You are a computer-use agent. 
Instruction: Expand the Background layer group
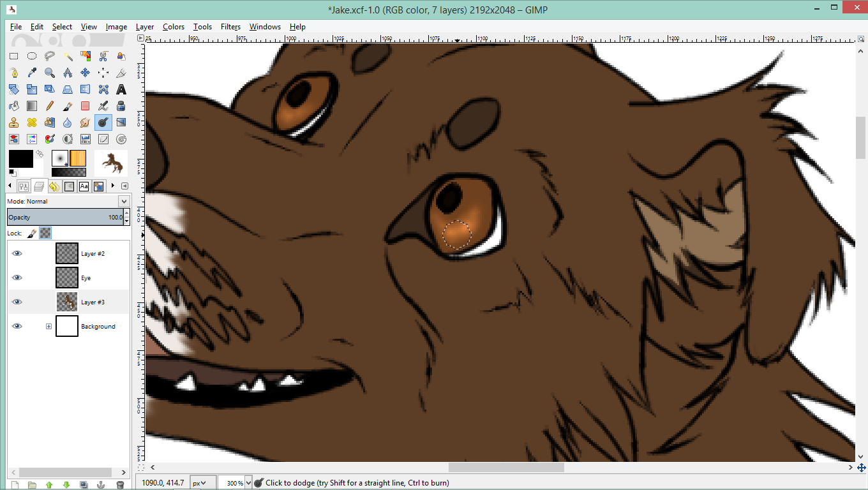(x=49, y=326)
